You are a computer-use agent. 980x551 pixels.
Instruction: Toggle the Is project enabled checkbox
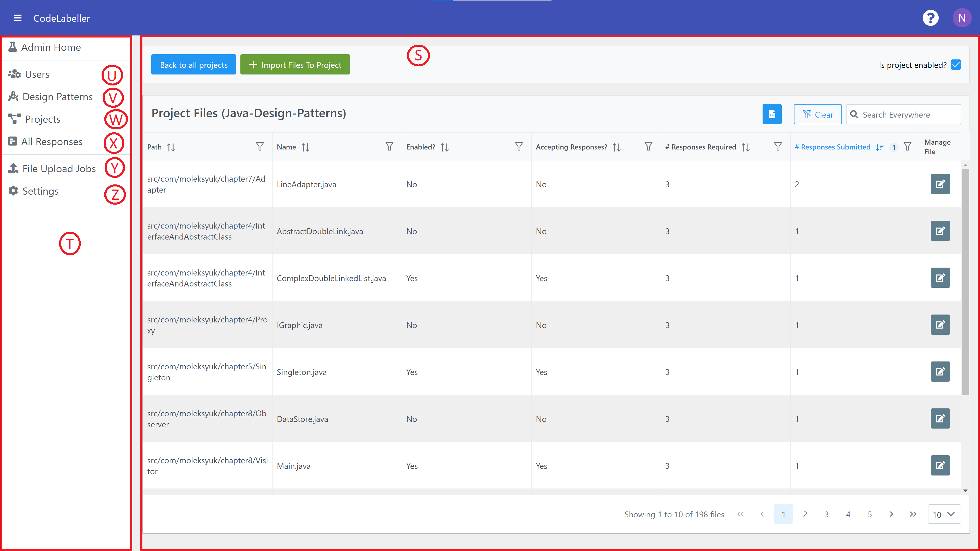tap(956, 65)
